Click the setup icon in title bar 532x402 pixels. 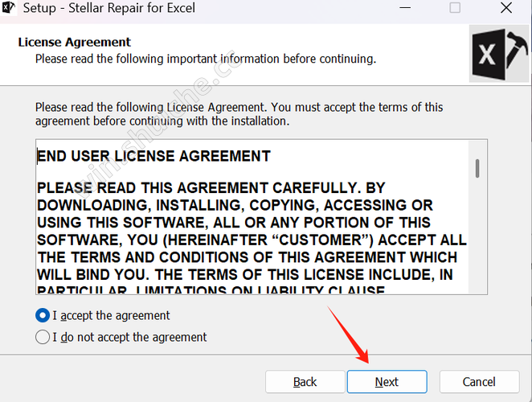pos(8,7)
